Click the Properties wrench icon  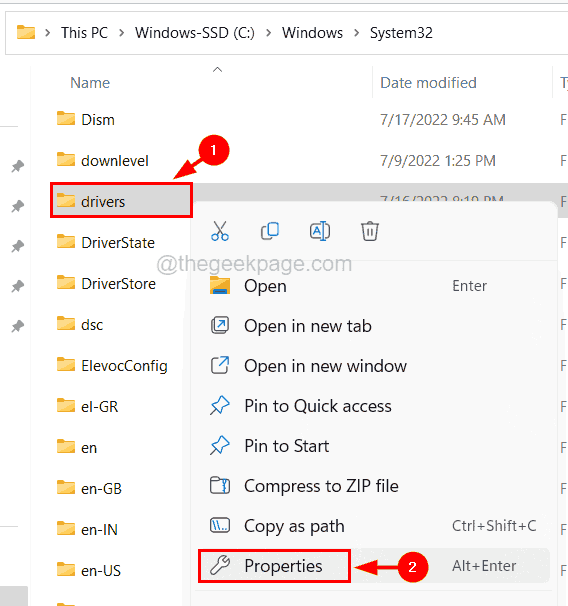click(x=220, y=565)
